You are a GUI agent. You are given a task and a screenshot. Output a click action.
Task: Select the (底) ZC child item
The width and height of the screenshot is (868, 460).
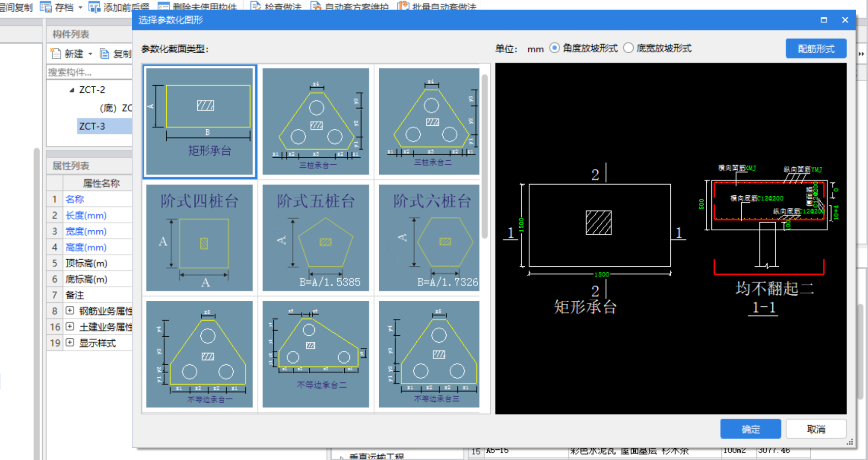(116, 108)
